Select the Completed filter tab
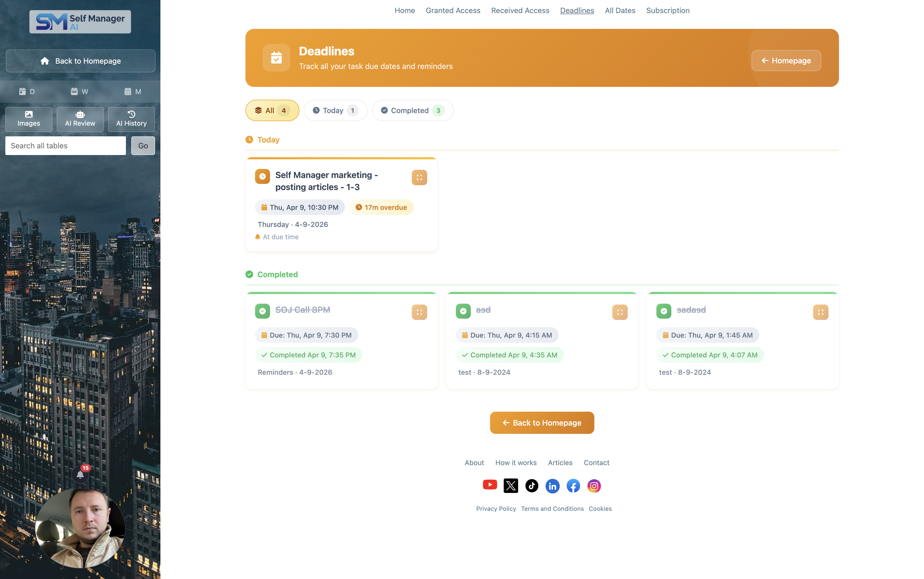The height and width of the screenshot is (579, 924). (413, 110)
